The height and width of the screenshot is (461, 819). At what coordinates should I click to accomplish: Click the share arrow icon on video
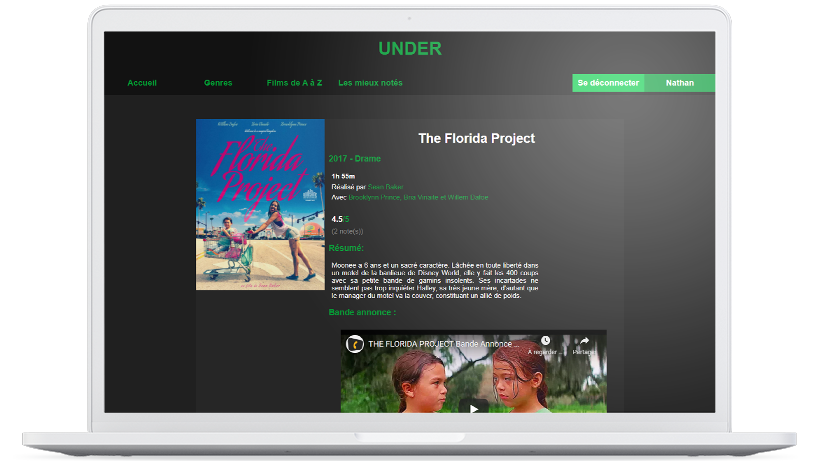(x=584, y=341)
